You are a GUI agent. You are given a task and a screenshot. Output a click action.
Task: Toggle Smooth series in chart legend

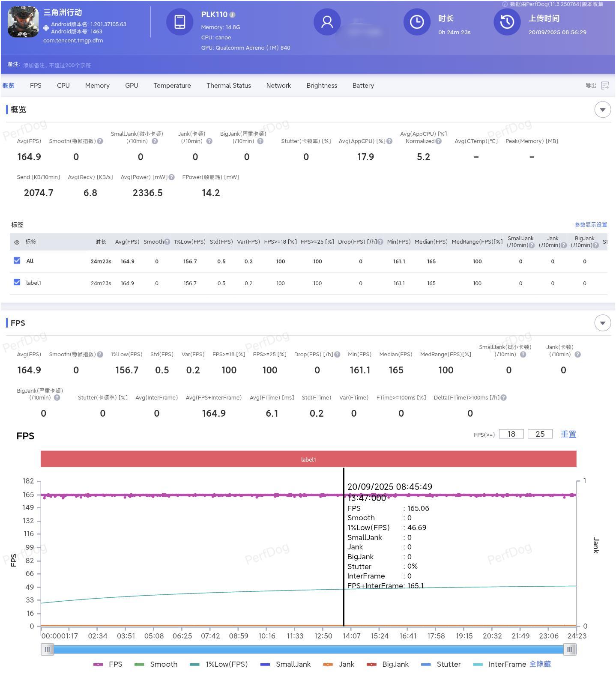click(x=156, y=665)
